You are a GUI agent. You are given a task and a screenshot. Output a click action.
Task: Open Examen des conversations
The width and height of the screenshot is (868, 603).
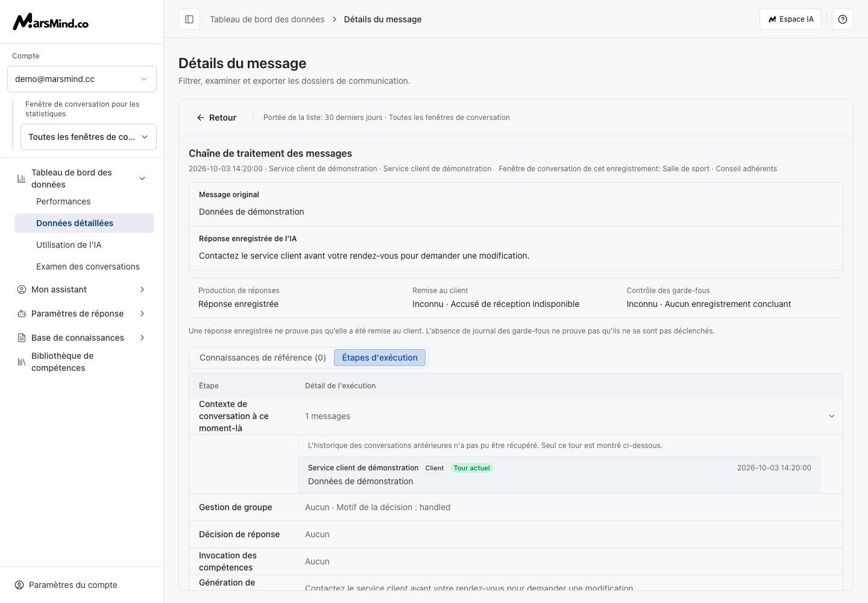[x=88, y=267]
